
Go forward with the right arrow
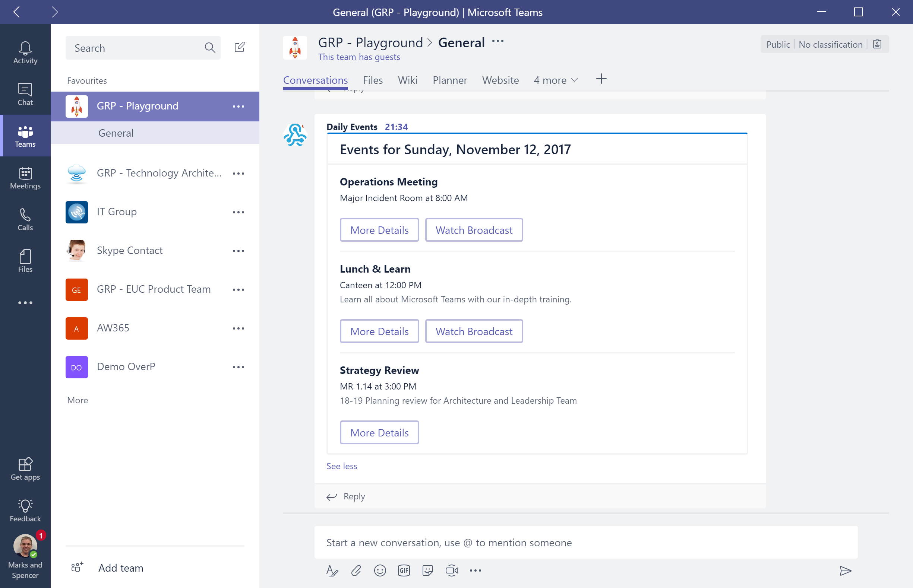55,12
